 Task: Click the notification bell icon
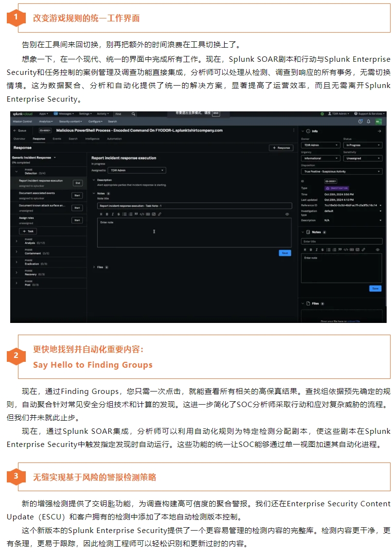(368, 121)
